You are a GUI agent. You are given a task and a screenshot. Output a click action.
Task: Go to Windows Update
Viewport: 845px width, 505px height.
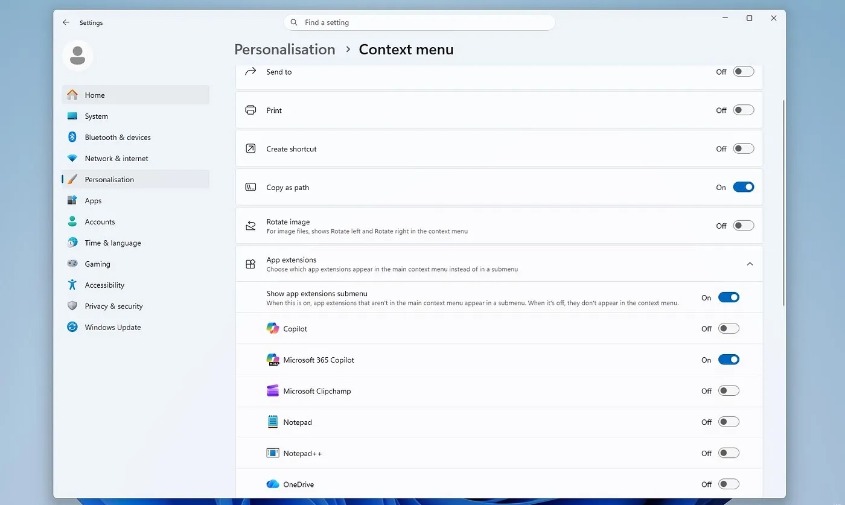point(136,327)
